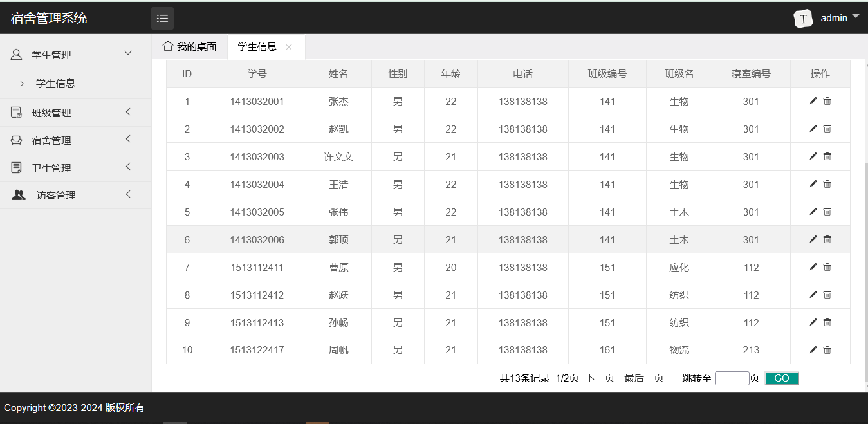868x424 pixels.
Task: Click 下一页 to go to next page
Action: [x=599, y=378]
